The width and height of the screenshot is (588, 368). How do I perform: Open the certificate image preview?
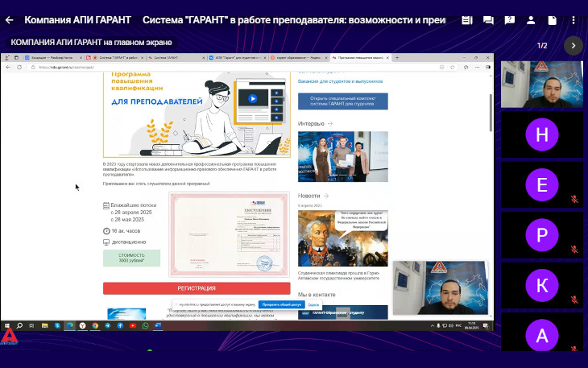(x=229, y=234)
